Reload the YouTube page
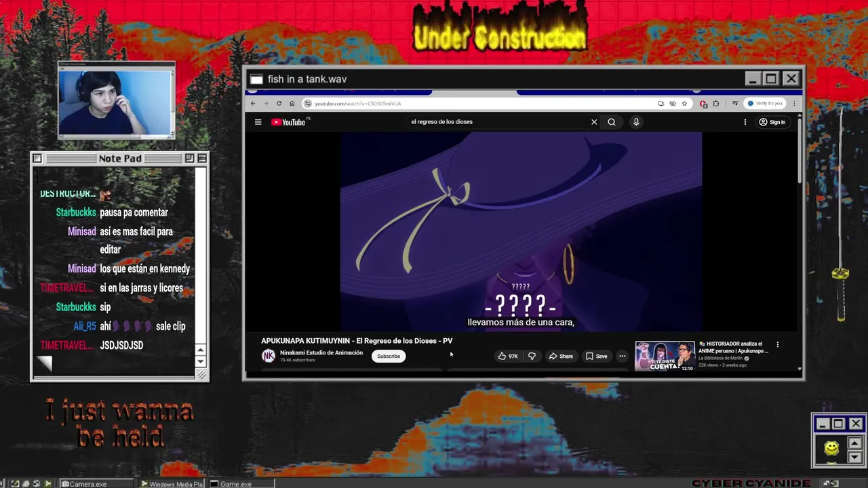Screen dimensions: 868x488 coord(279,104)
